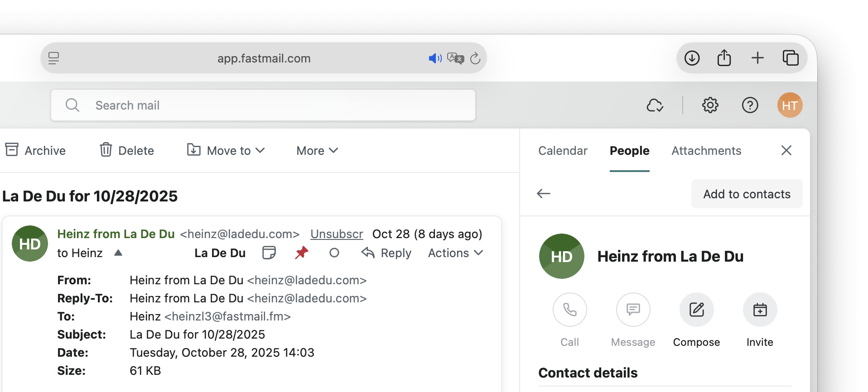The height and width of the screenshot is (392, 868).
Task: Check the cloud sync status icon
Action: click(x=655, y=105)
